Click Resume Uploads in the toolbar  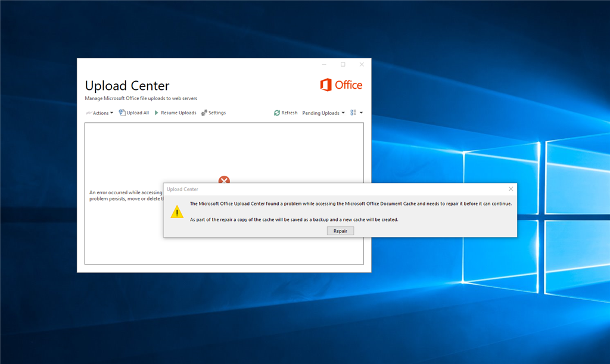click(176, 113)
